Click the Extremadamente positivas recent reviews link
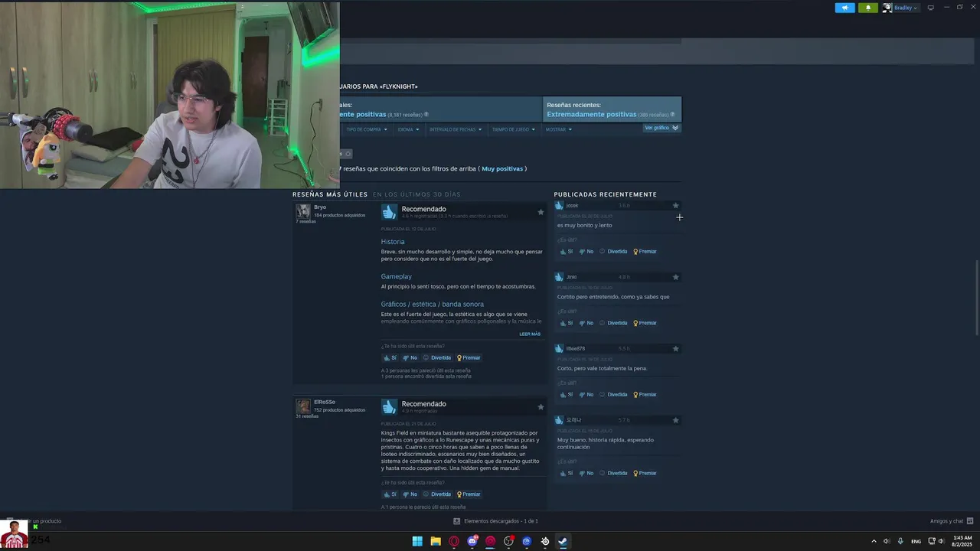 (591, 114)
